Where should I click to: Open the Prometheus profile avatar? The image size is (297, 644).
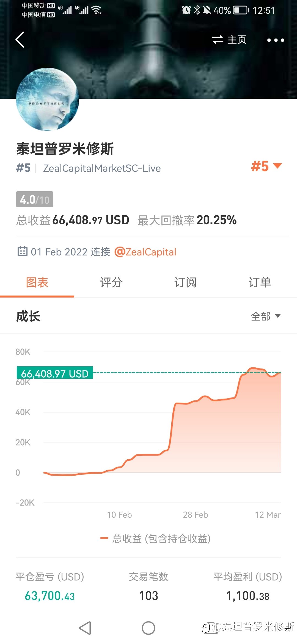pyautogui.click(x=47, y=100)
